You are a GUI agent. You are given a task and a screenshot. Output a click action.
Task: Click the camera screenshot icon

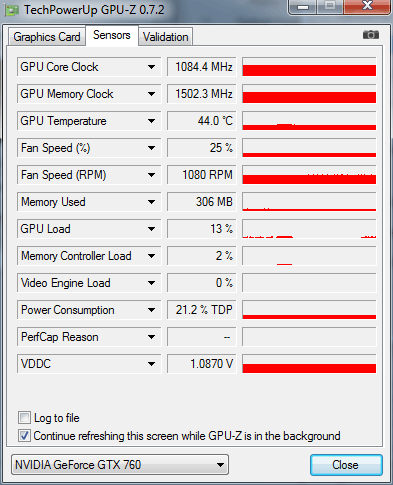[x=371, y=35]
